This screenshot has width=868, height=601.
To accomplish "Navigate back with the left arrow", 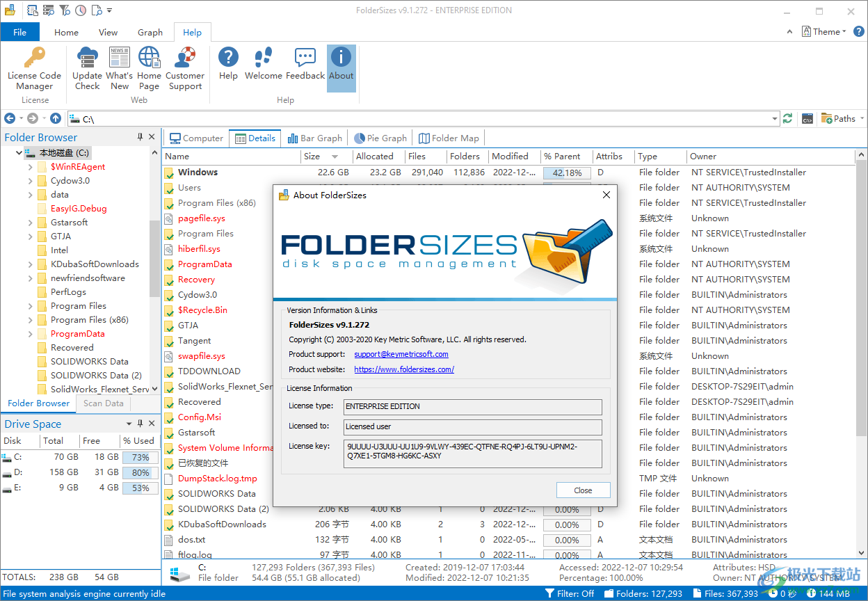I will (10, 119).
